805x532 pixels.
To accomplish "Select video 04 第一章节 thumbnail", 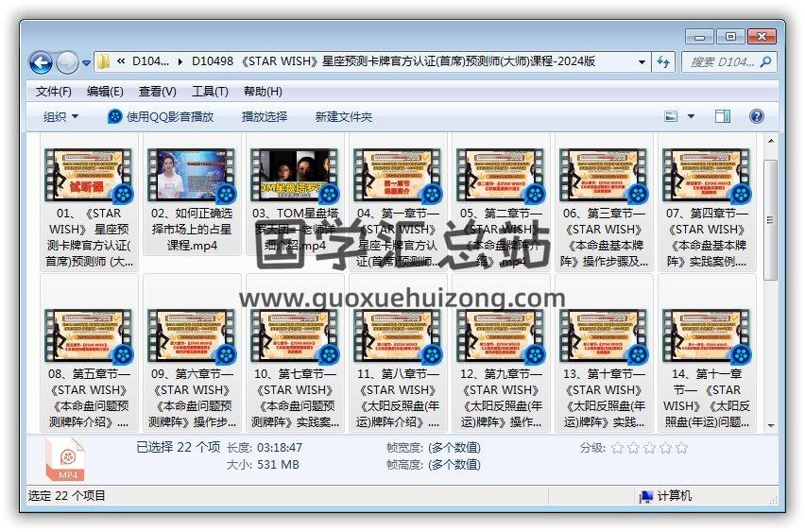I will click(398, 175).
